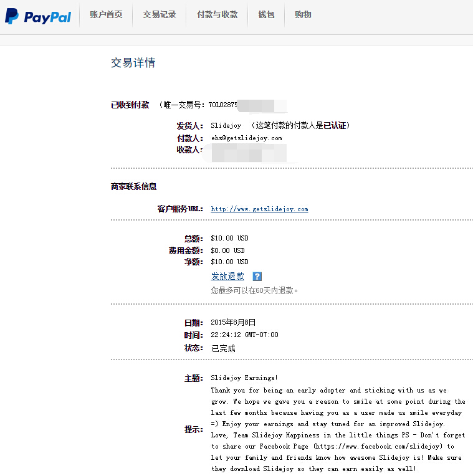
Task: Open the 账户首页 tab
Action: (106, 14)
